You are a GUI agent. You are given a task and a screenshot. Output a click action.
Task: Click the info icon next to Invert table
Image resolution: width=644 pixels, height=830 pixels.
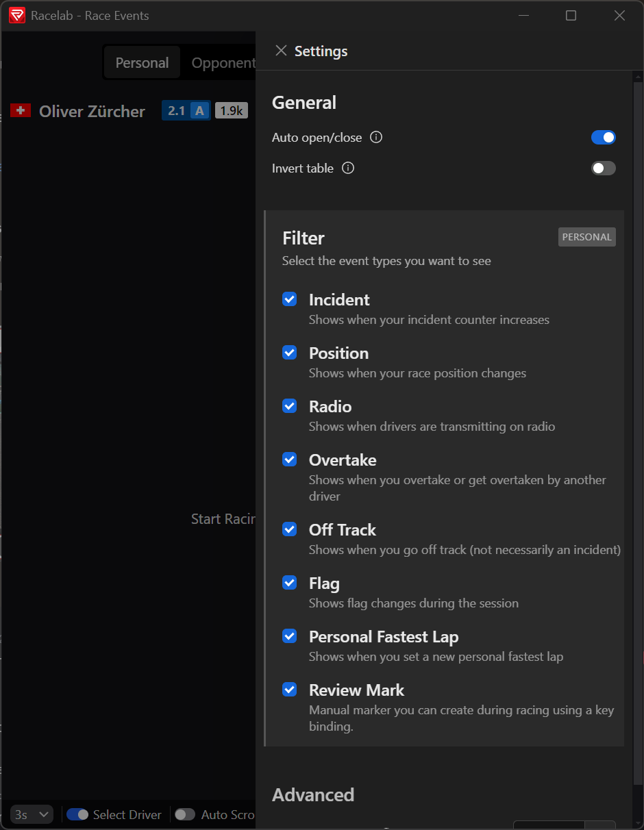coord(348,168)
